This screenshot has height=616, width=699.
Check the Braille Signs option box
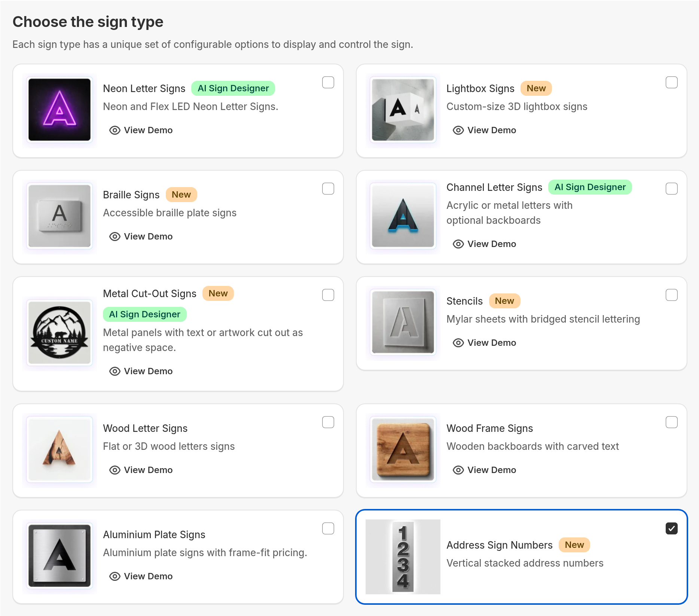pos(328,189)
